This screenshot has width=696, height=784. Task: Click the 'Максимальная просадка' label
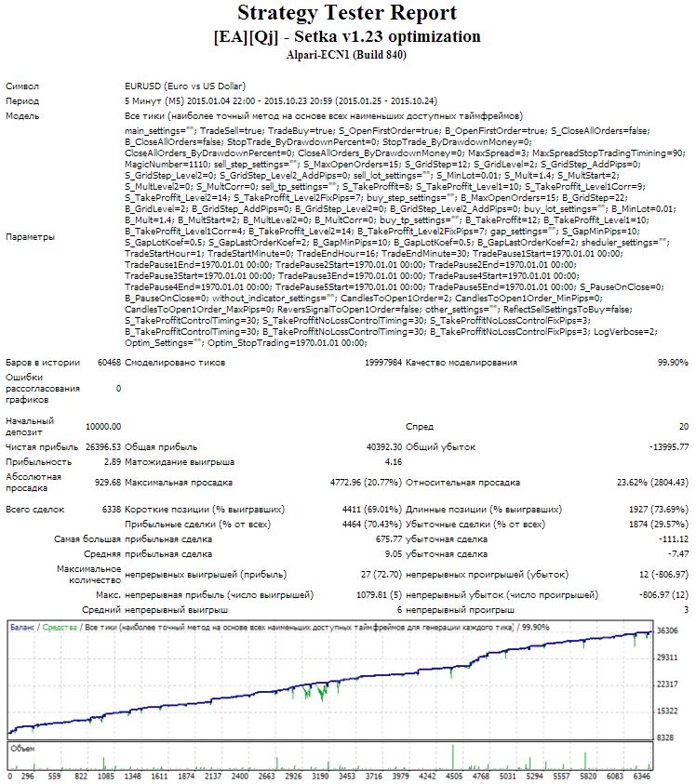(178, 483)
